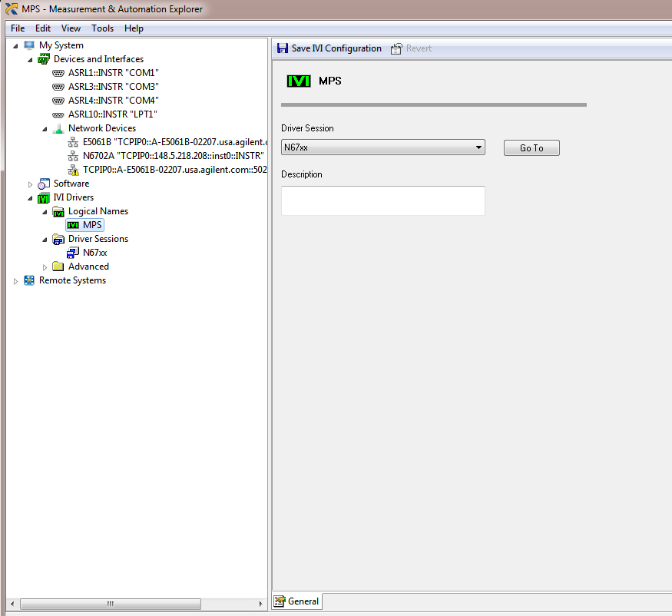Open the View menu
Viewport: 672px width, 616px height.
[71, 28]
